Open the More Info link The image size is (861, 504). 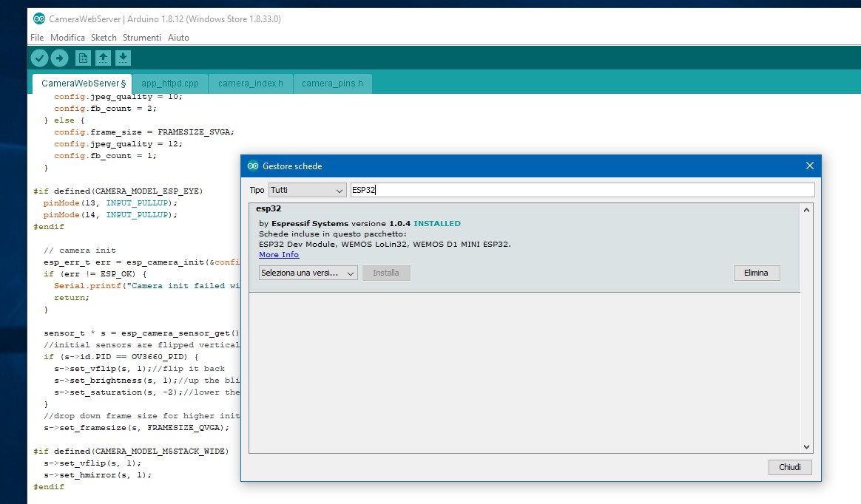[279, 254]
